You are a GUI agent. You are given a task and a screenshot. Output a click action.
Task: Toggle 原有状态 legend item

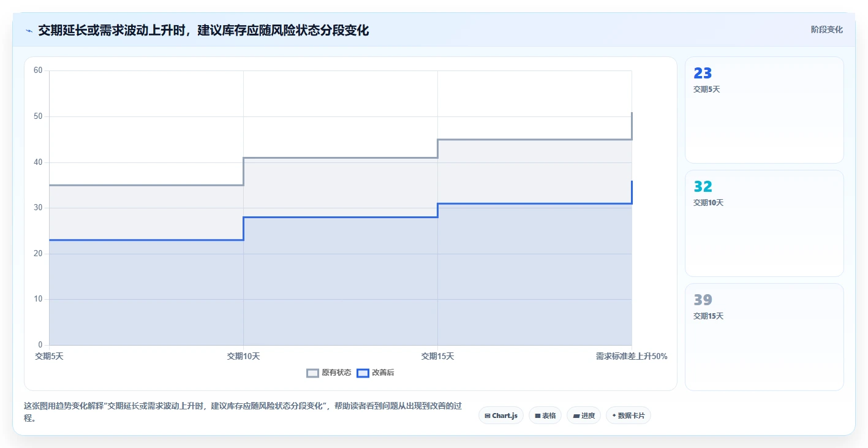pos(329,373)
